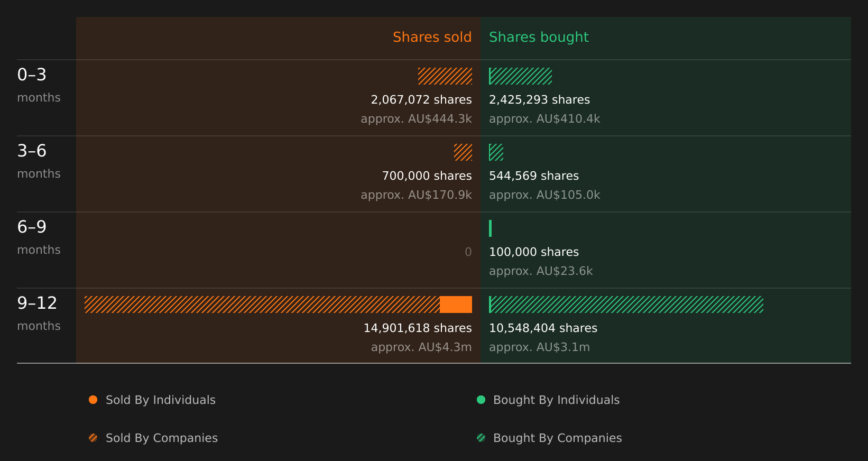Click the Shares bought column header
This screenshot has height=461, width=868.
pyautogui.click(x=539, y=37)
